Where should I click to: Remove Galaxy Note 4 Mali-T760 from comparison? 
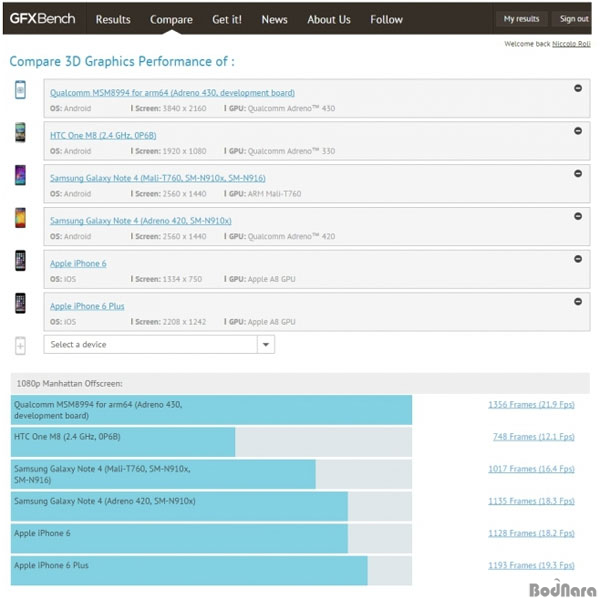(578, 174)
